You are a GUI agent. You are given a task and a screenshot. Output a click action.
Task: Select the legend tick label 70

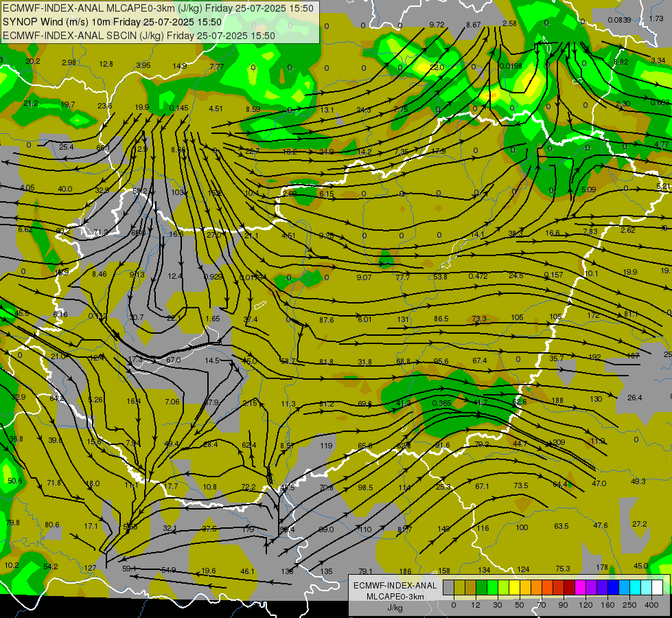(542, 605)
